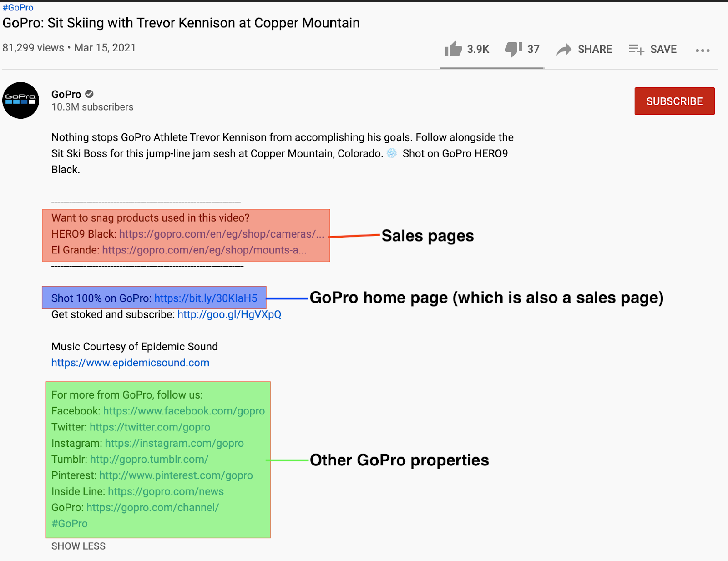Open the El Grande mounts shop link

click(x=204, y=250)
